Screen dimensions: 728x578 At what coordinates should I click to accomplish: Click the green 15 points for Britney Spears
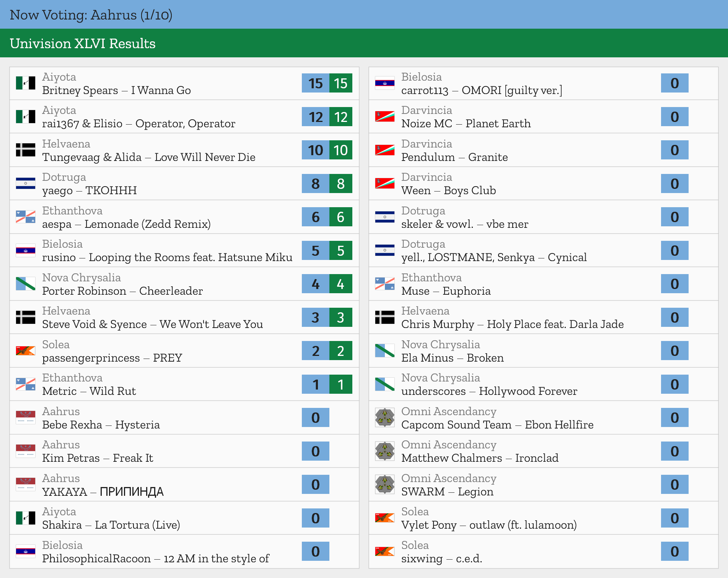341,83
